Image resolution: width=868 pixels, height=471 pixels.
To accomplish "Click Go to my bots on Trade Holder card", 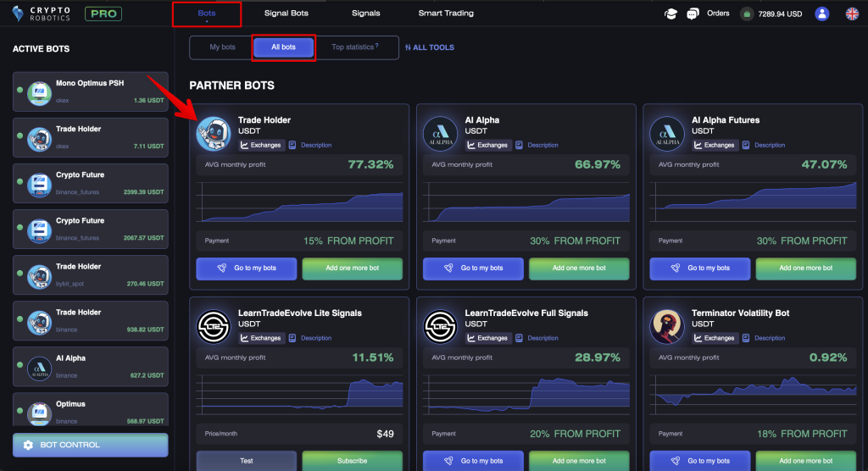I will (x=247, y=269).
